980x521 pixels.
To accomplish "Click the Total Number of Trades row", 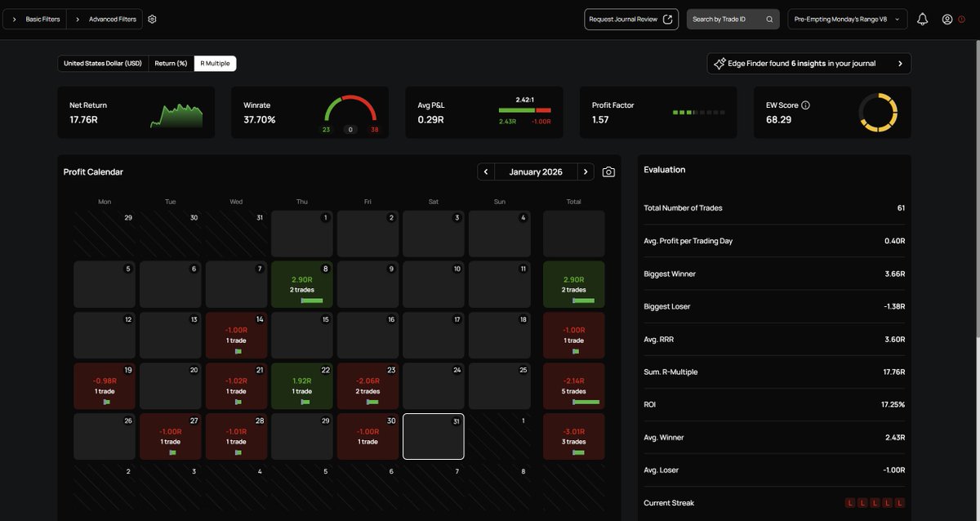I will (x=774, y=208).
